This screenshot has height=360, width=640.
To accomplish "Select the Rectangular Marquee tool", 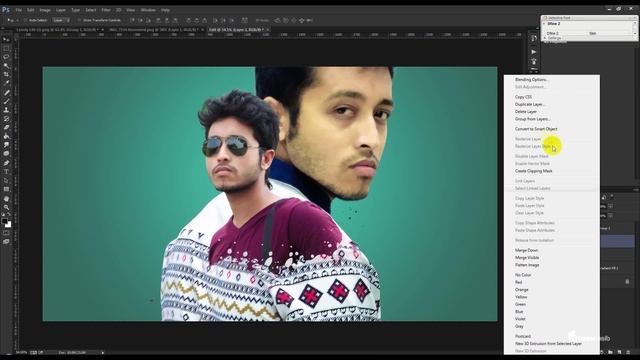I will tap(6, 48).
